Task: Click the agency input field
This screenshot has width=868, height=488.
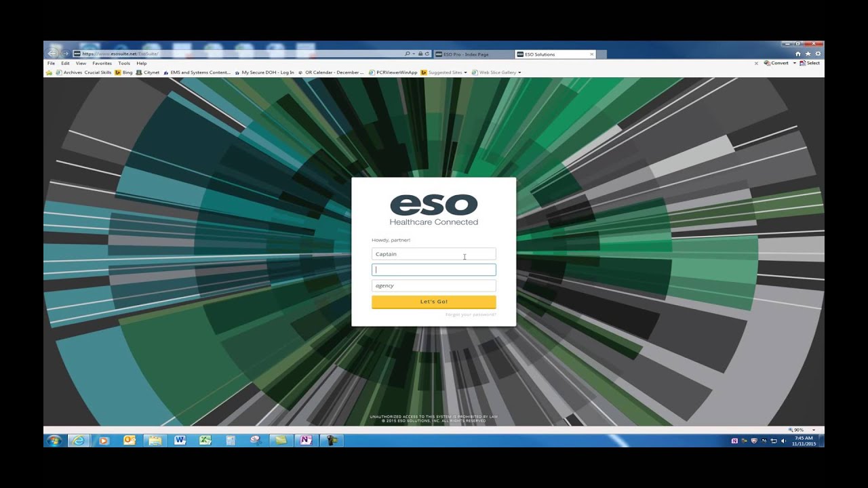Action: [x=434, y=285]
